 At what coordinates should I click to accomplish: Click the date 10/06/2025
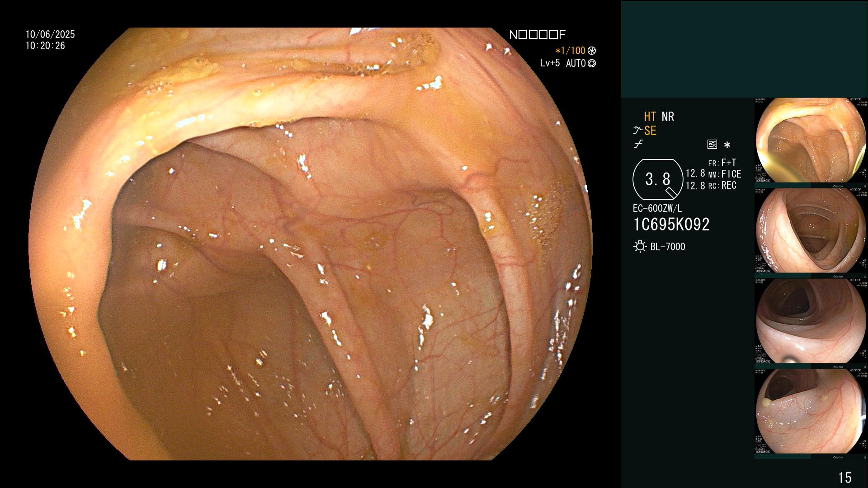tap(50, 34)
